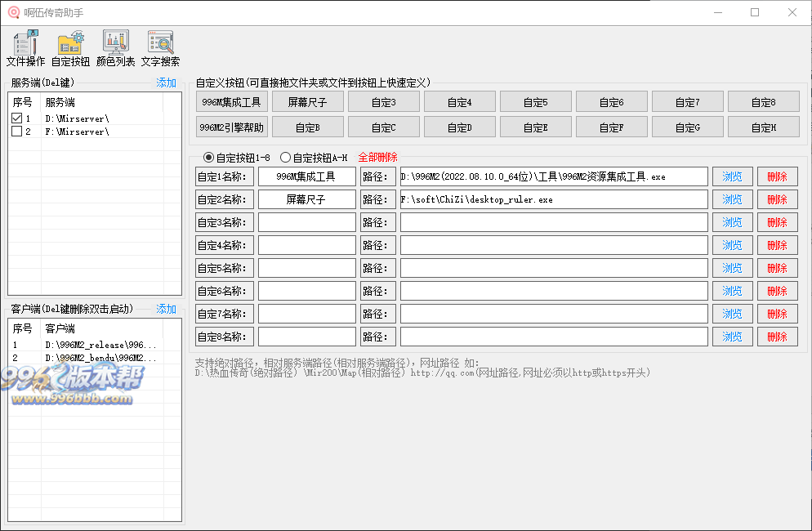
Task: Click 添加 link for 客户端 list
Action: [166, 309]
